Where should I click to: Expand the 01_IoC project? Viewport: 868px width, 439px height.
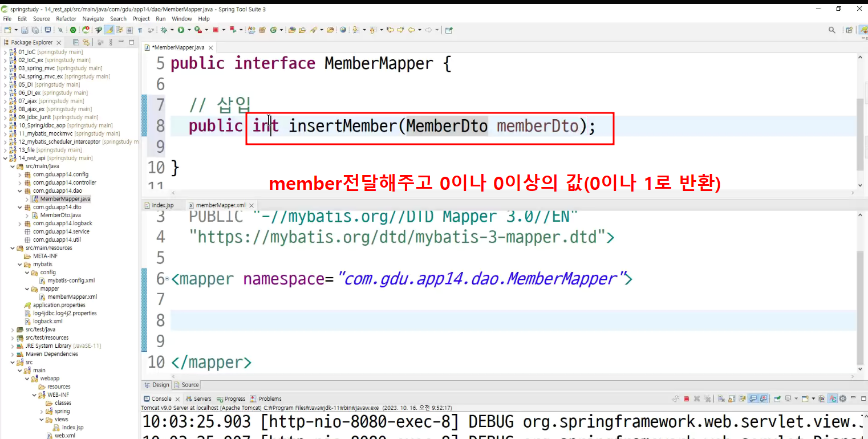coord(5,52)
